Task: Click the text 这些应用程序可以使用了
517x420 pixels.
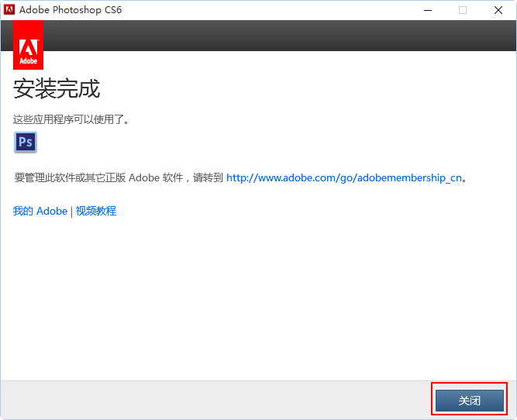Action: (x=71, y=119)
